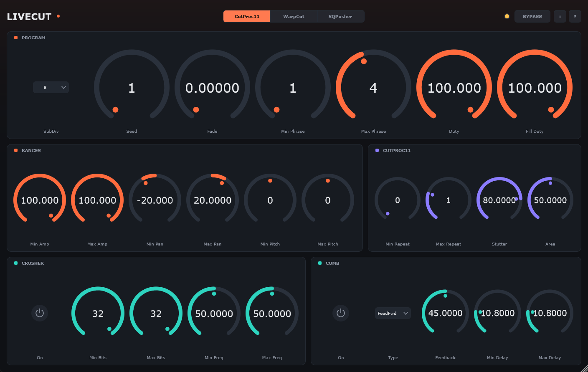Toggle the Comb On power button
Viewport: 588px width, 372px height.
click(x=341, y=313)
